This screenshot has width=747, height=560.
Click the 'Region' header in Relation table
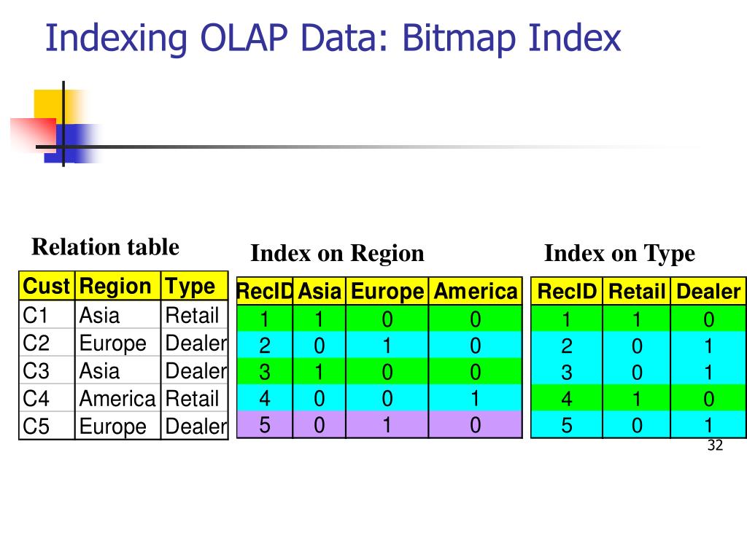pyautogui.click(x=117, y=286)
